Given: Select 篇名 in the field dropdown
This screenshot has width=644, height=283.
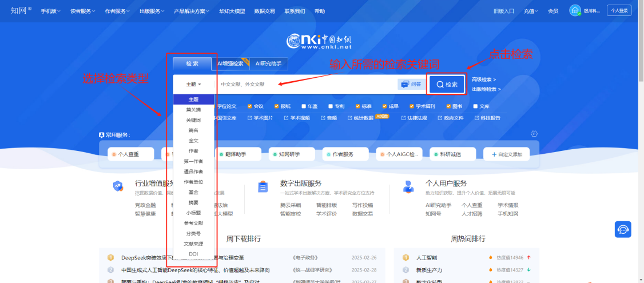Looking at the screenshot, I should point(193,130).
